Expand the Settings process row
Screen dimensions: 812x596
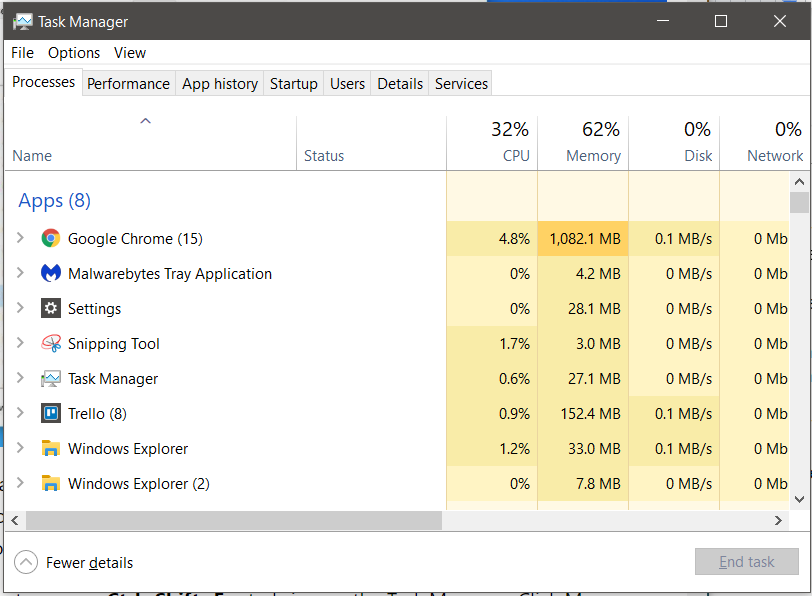coord(20,308)
